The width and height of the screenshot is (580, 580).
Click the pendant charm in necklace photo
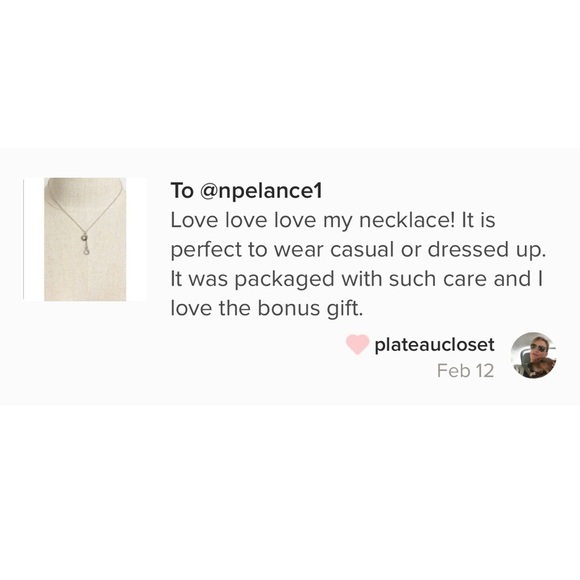point(85,244)
